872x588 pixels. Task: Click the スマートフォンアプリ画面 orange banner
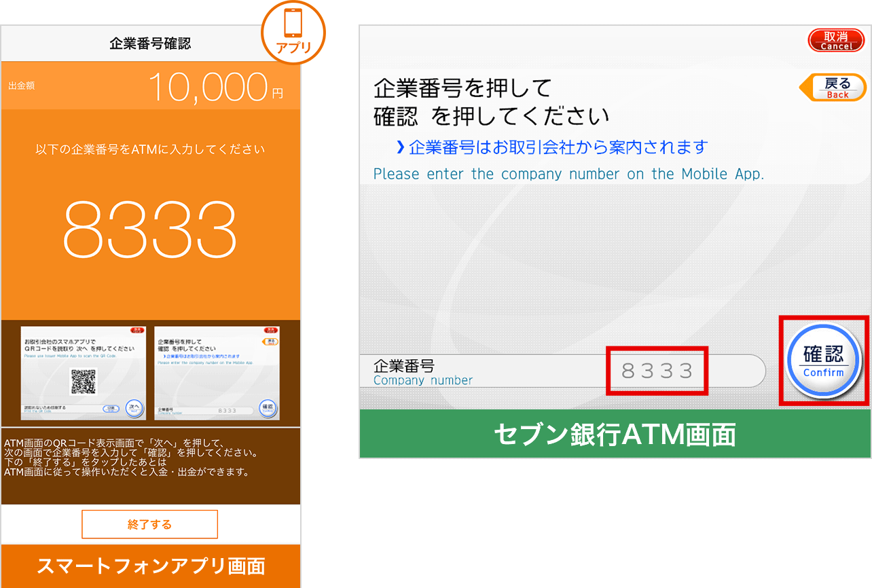(x=150, y=566)
